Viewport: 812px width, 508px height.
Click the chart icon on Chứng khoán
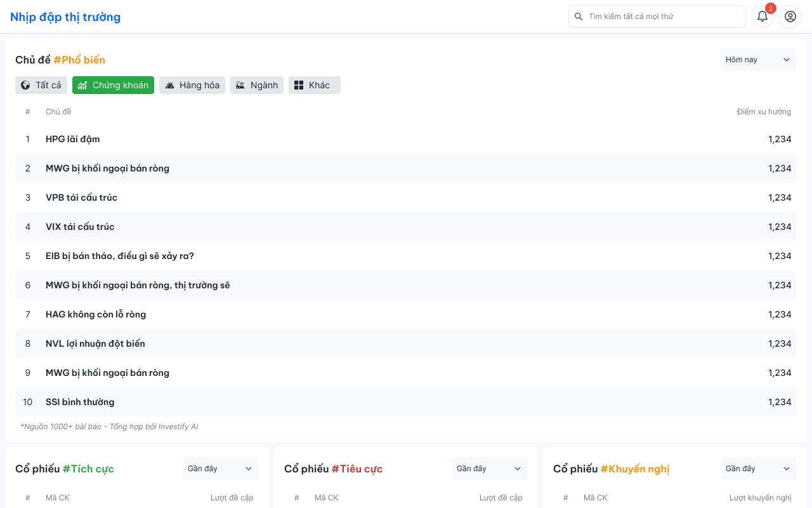tap(82, 85)
